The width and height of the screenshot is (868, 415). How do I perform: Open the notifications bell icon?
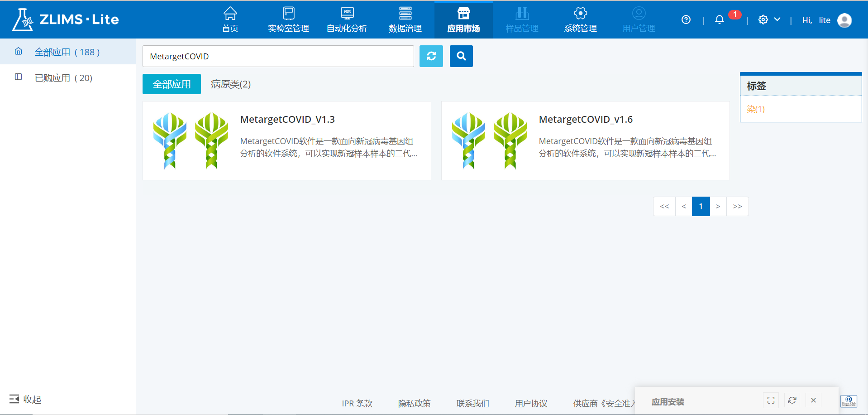pos(720,19)
